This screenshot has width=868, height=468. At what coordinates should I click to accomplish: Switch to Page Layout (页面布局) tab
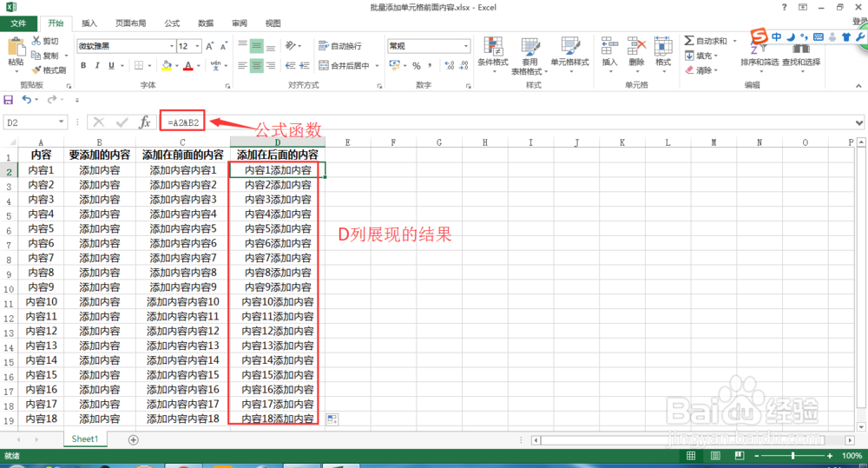point(131,23)
